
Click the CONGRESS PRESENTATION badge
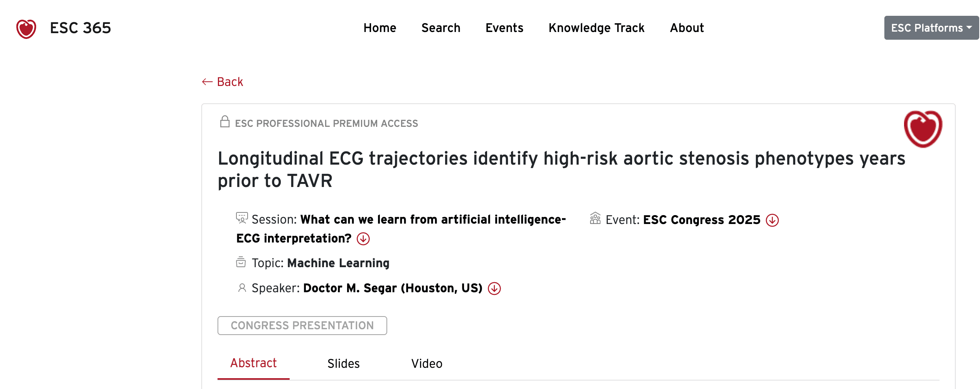(302, 325)
